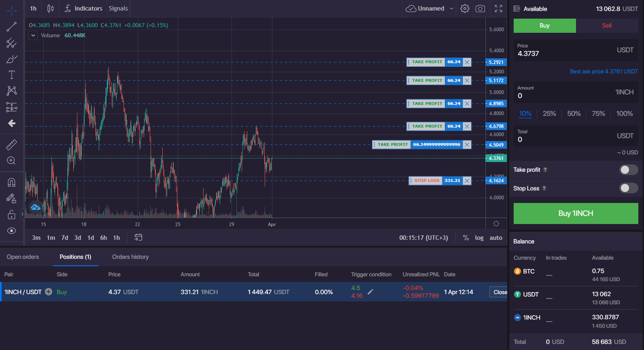Click the Price input field

tap(576, 50)
